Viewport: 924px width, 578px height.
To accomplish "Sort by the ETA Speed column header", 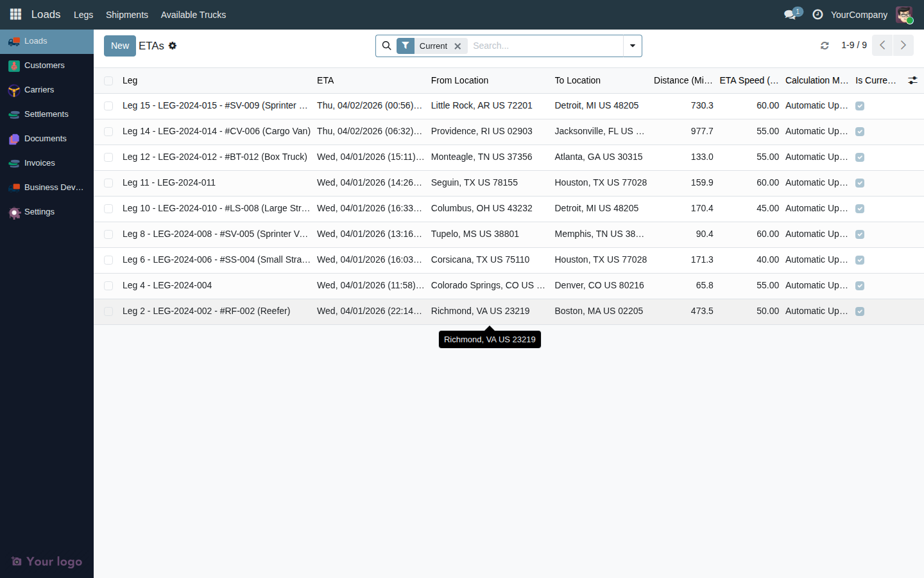I will (x=749, y=80).
